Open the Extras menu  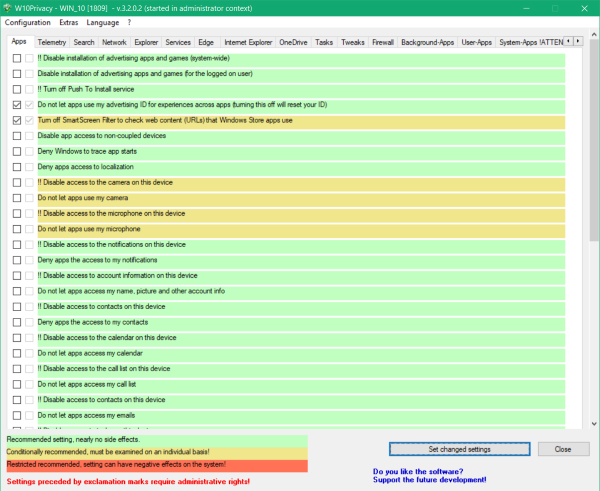point(69,21)
